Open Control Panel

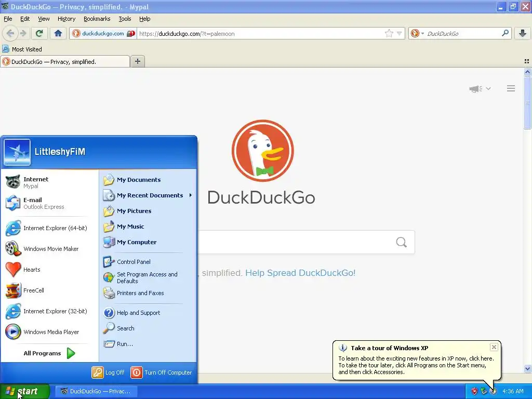[x=148, y=262]
